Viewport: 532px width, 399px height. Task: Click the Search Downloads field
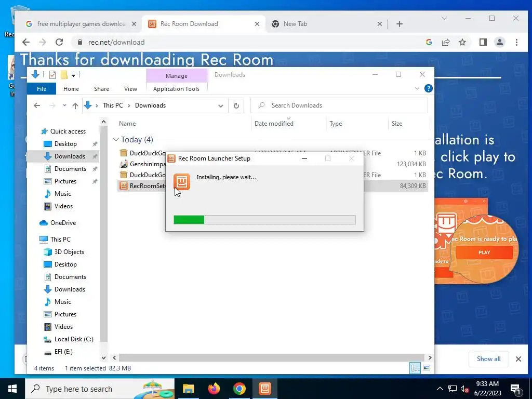click(x=339, y=105)
